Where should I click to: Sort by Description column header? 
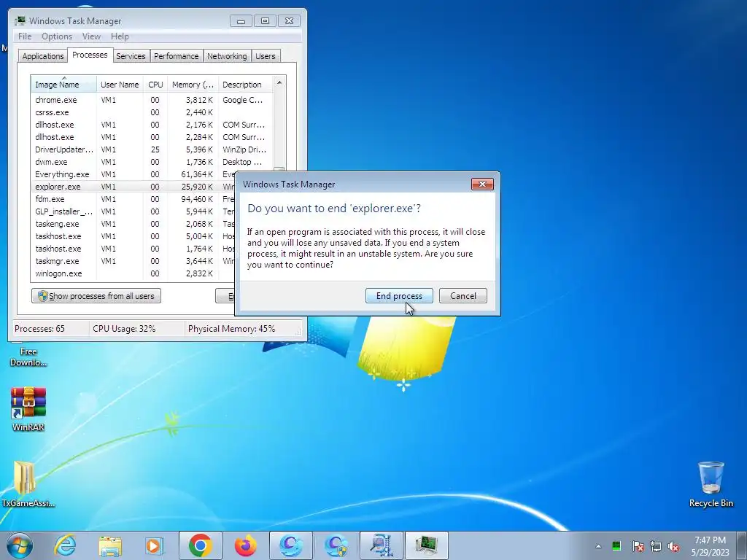click(x=245, y=85)
